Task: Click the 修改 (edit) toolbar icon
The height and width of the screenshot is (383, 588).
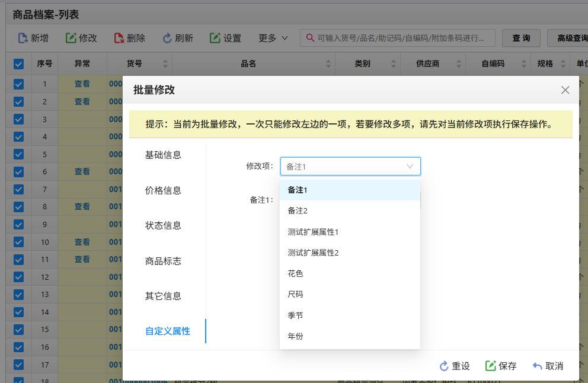Action: 71,38
